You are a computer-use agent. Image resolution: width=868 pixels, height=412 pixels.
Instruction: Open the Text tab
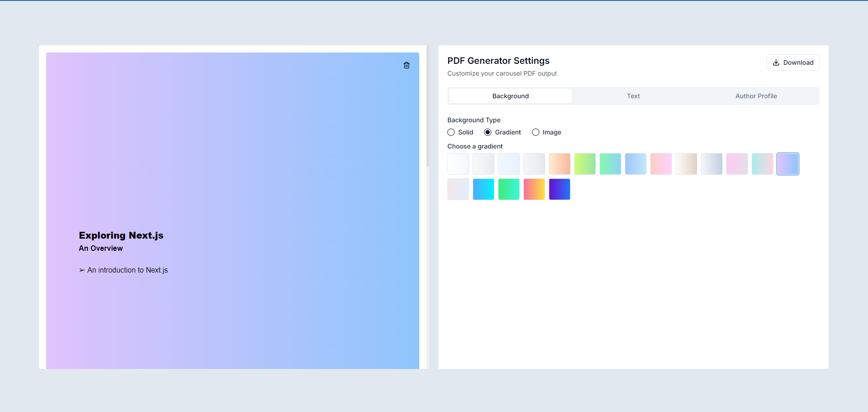tap(633, 96)
